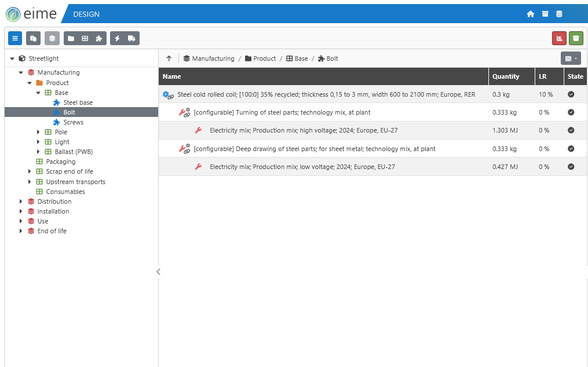Click the green archive button
This screenshot has width=588, height=367.
(576, 38)
